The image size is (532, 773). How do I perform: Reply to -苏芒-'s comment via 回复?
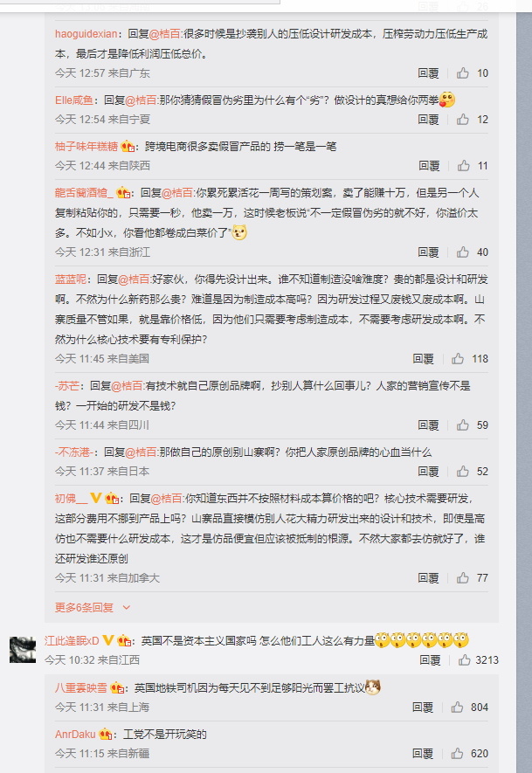428,425
